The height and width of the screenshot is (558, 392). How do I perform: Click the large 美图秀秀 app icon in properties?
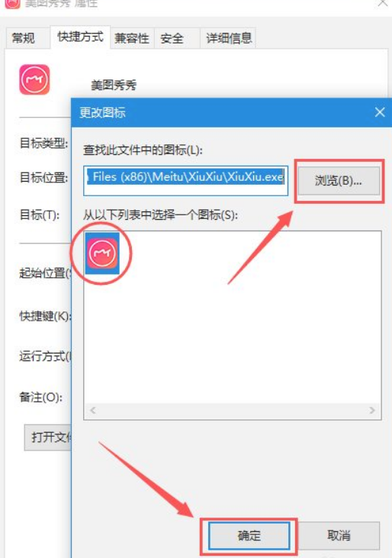coord(34,79)
